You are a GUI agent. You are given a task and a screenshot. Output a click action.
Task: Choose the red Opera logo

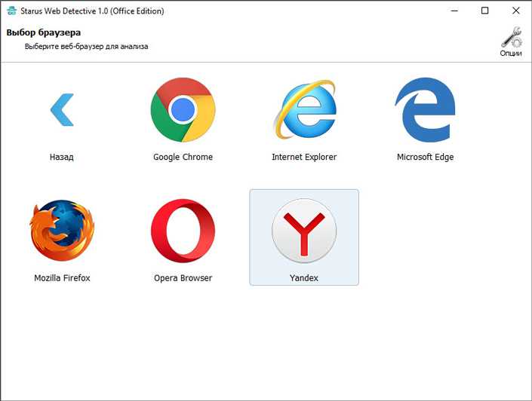click(183, 231)
